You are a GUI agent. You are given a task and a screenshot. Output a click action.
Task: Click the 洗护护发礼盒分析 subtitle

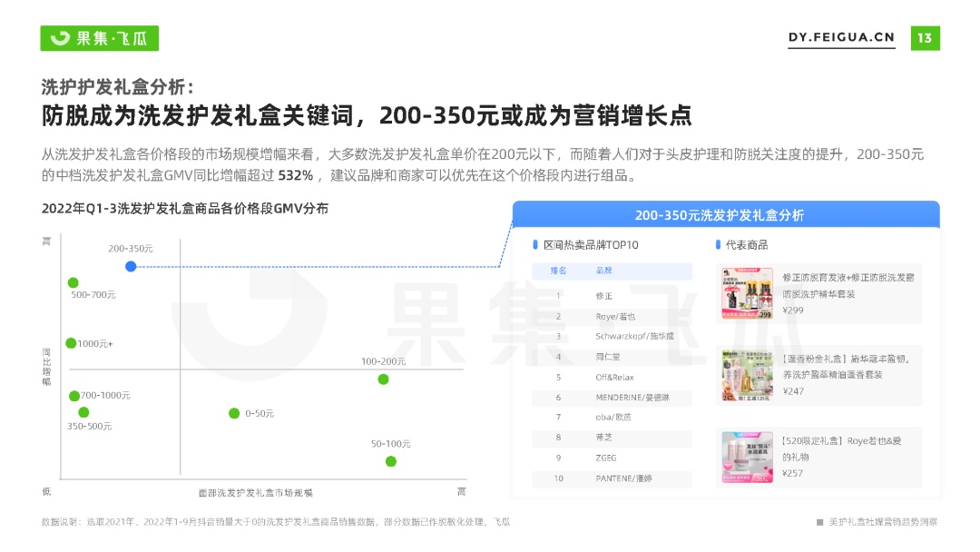click(118, 87)
